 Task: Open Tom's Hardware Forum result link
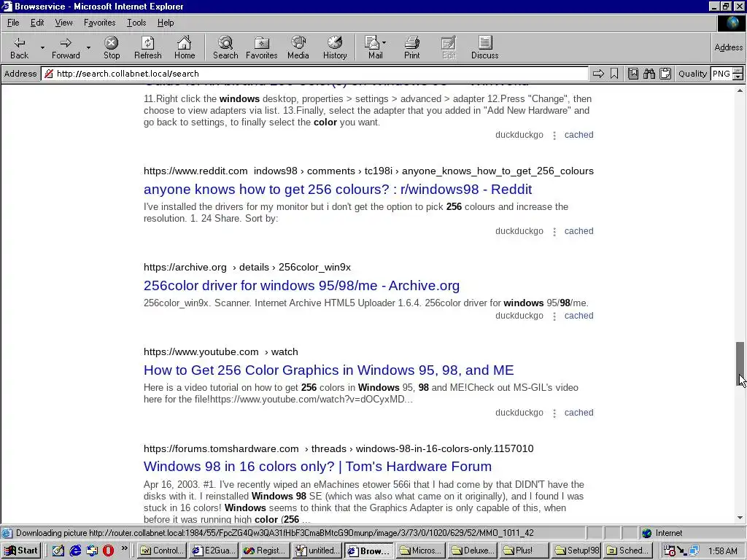coord(318,466)
